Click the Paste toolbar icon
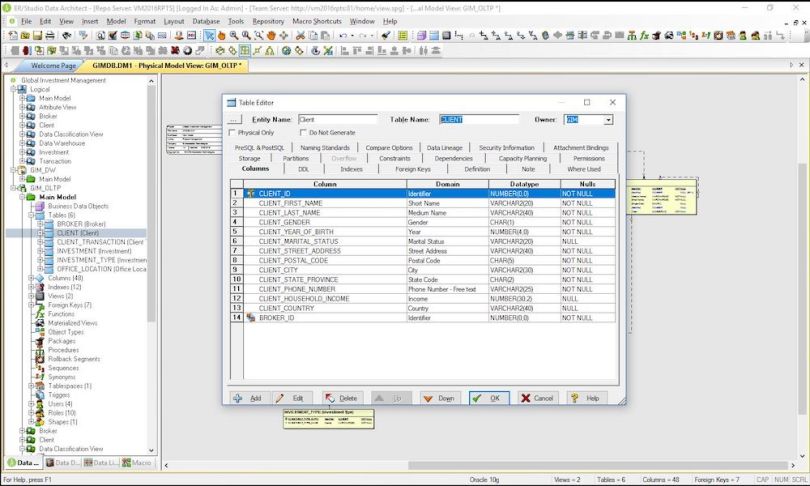This screenshot has height=486, width=810. point(325,35)
